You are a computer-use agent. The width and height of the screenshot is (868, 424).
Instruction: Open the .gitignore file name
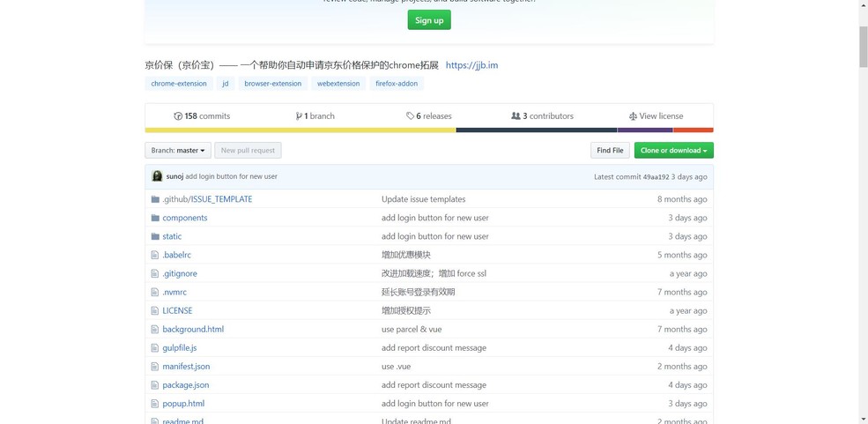180,273
